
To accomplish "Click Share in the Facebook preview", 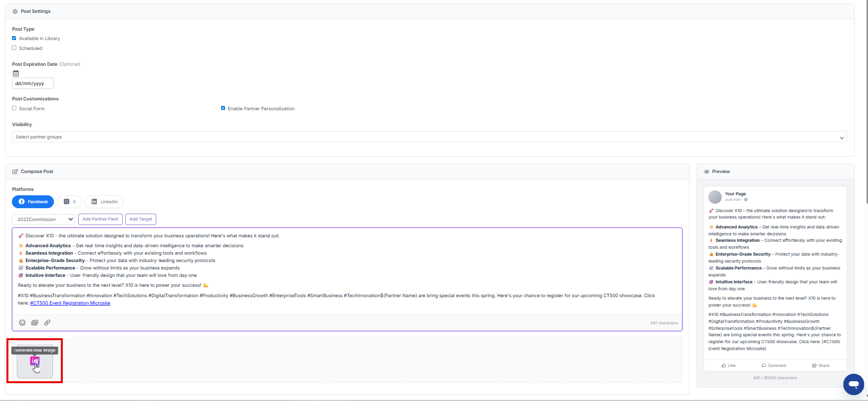I will pos(821,365).
